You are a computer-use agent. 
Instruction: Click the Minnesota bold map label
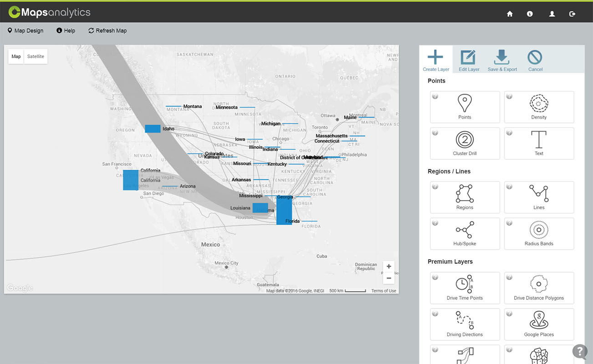226,107
